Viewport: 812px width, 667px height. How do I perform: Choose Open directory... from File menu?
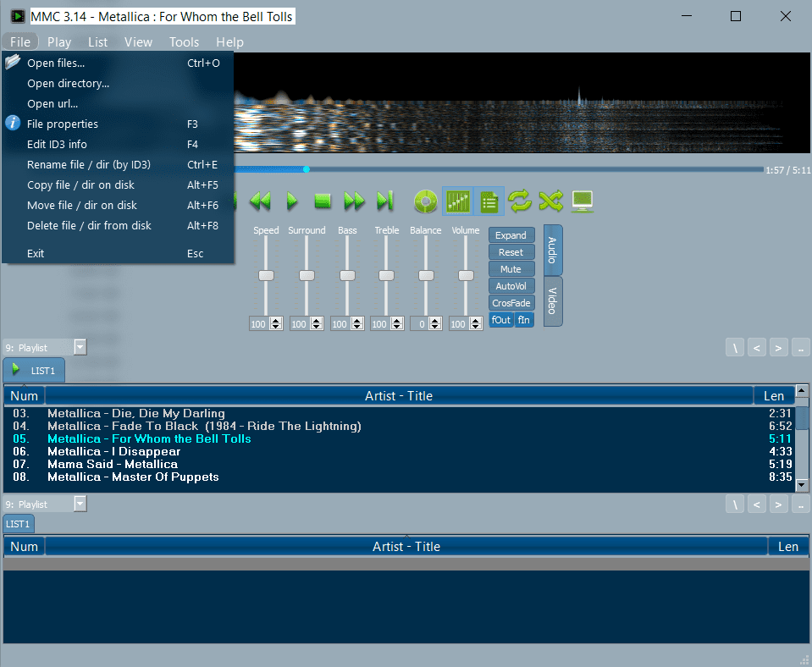118,83
